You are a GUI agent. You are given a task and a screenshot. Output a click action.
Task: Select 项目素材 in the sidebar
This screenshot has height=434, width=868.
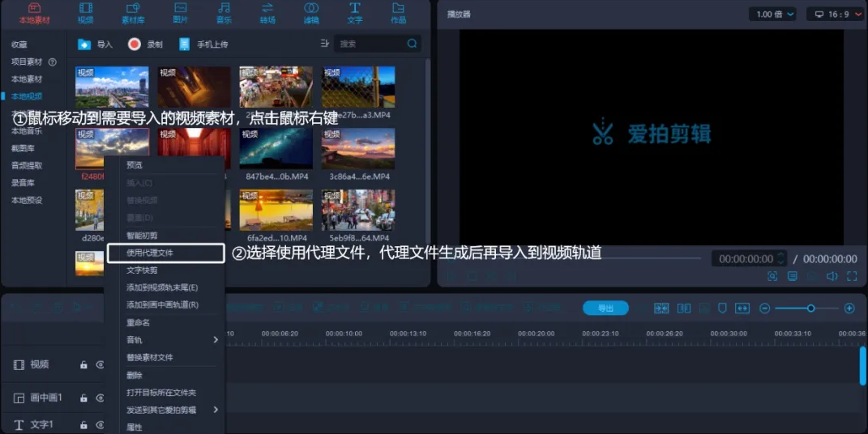(x=27, y=62)
